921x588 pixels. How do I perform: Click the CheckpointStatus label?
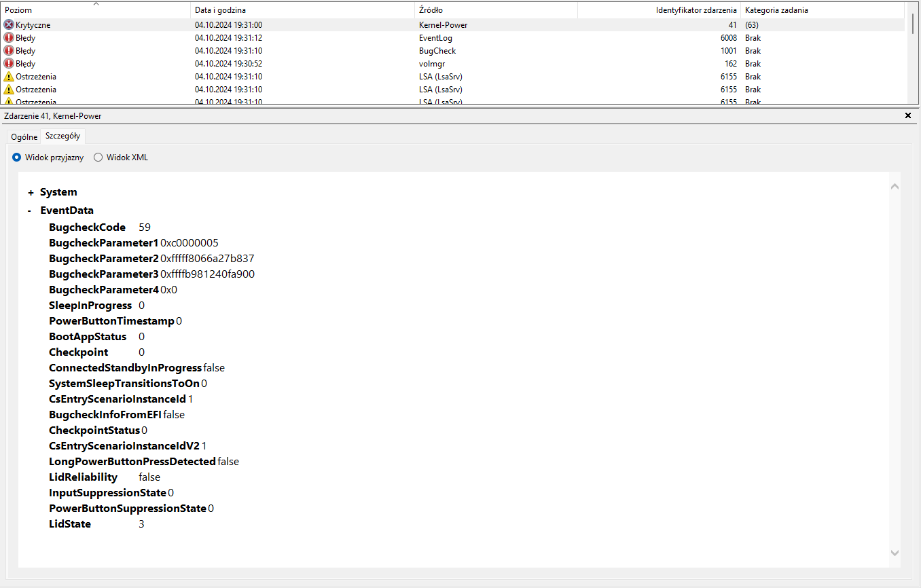(94, 430)
